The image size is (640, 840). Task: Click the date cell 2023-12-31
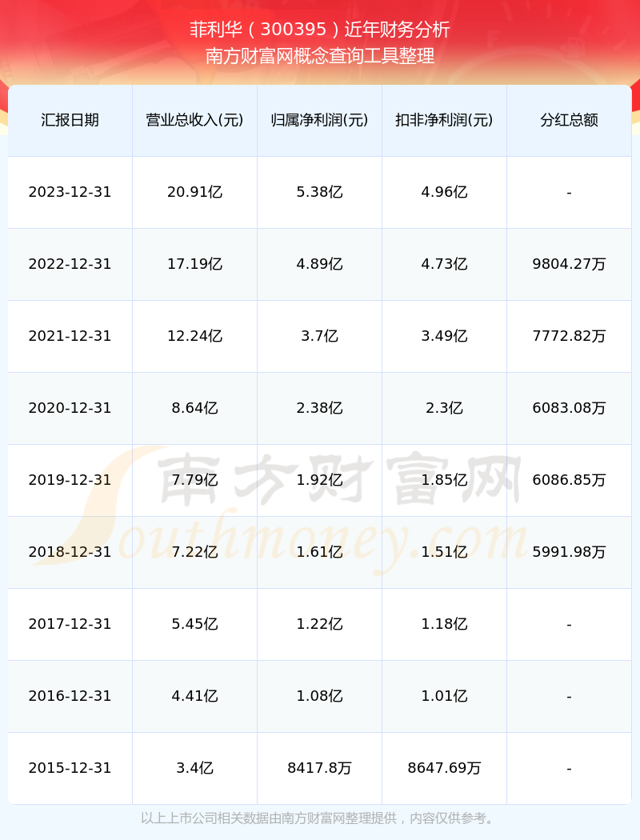pos(70,192)
